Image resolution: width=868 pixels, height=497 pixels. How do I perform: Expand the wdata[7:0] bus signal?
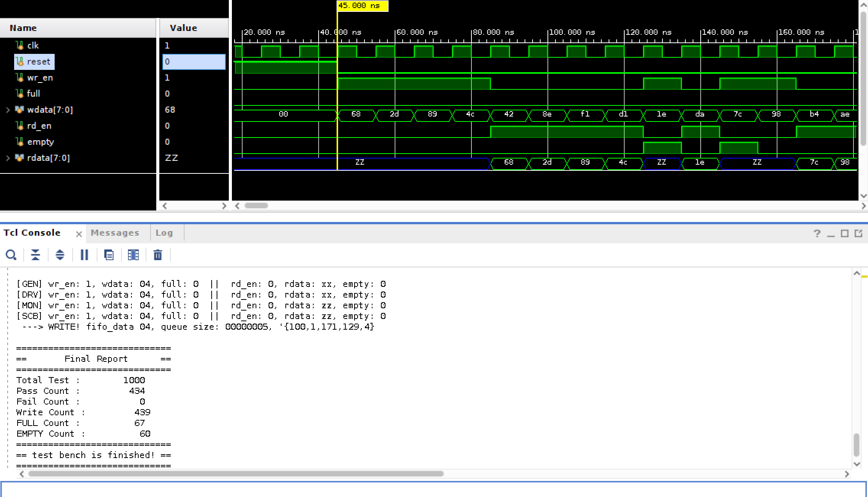click(8, 110)
